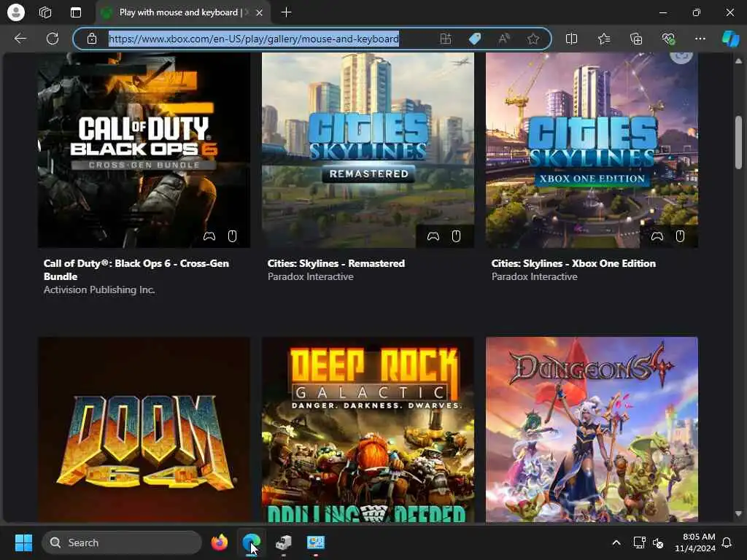Image resolution: width=747 pixels, height=560 pixels.
Task: Go back to the previous page
Action: (20, 39)
